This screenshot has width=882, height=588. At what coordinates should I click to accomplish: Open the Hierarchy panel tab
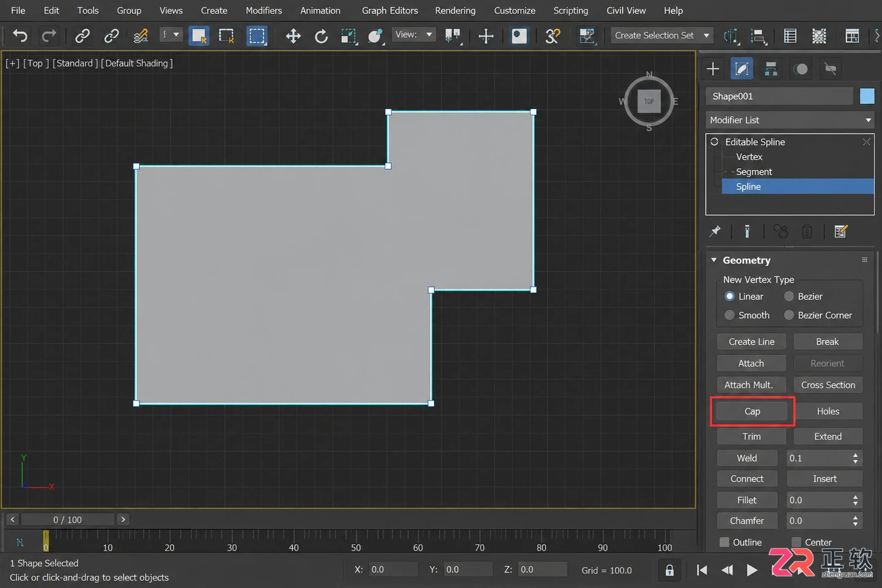[771, 69]
